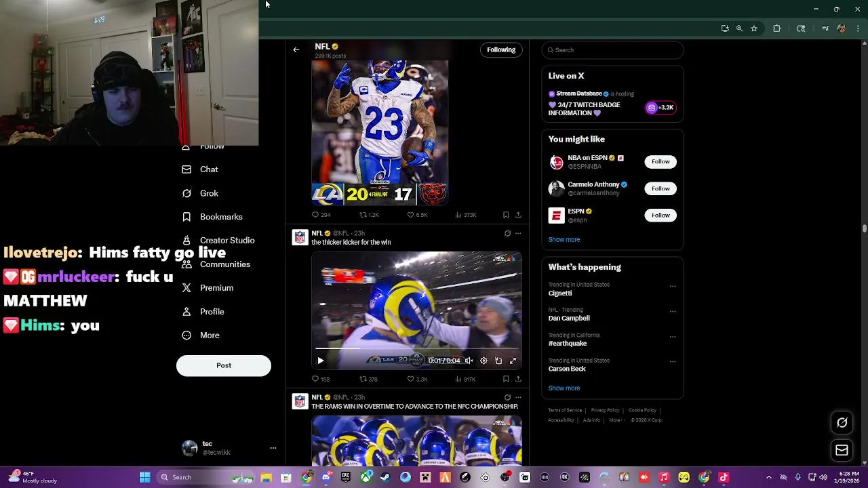Open Chrome extensions puzzle icon

point(777,28)
